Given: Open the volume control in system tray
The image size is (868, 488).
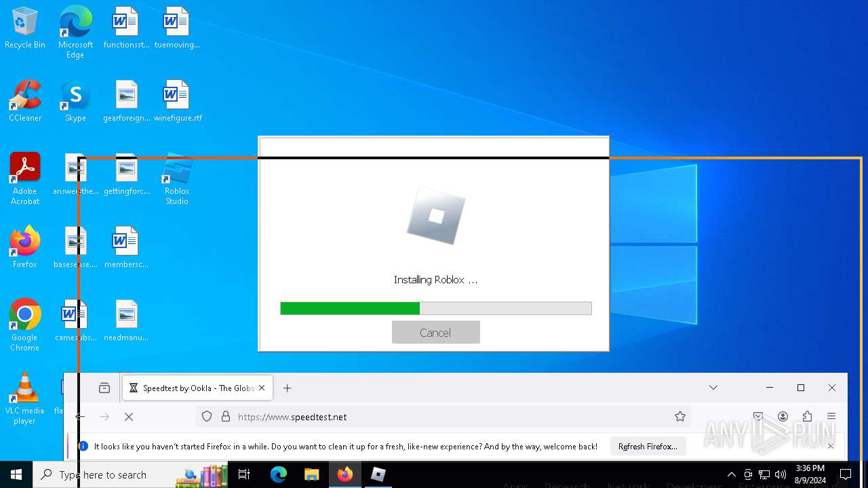Looking at the screenshot, I should pyautogui.click(x=781, y=474).
